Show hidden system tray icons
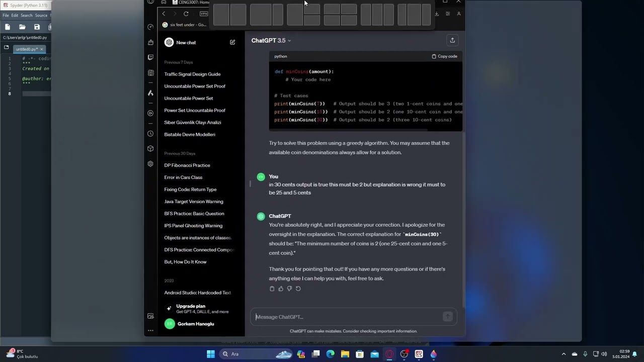This screenshot has width=644, height=362. 563,354
